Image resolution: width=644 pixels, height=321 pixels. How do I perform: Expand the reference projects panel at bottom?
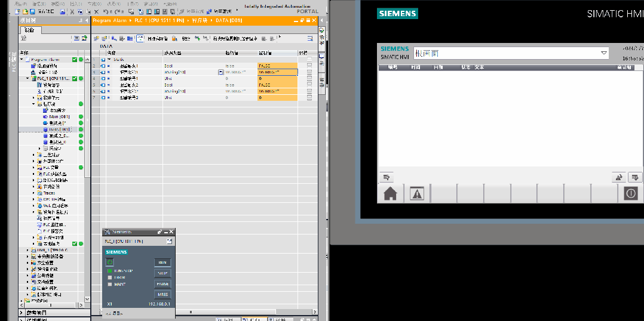pos(22,313)
